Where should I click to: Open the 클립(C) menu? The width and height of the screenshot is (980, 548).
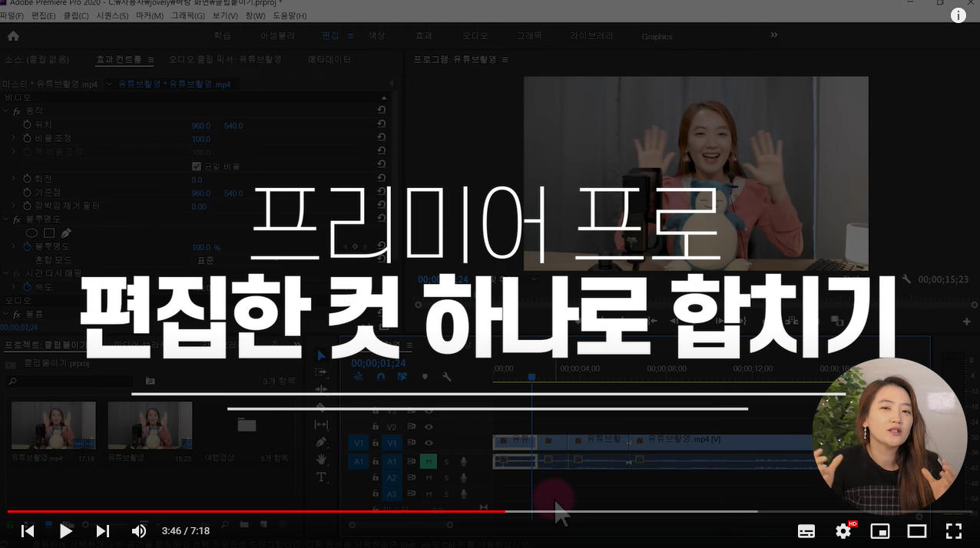tap(75, 15)
